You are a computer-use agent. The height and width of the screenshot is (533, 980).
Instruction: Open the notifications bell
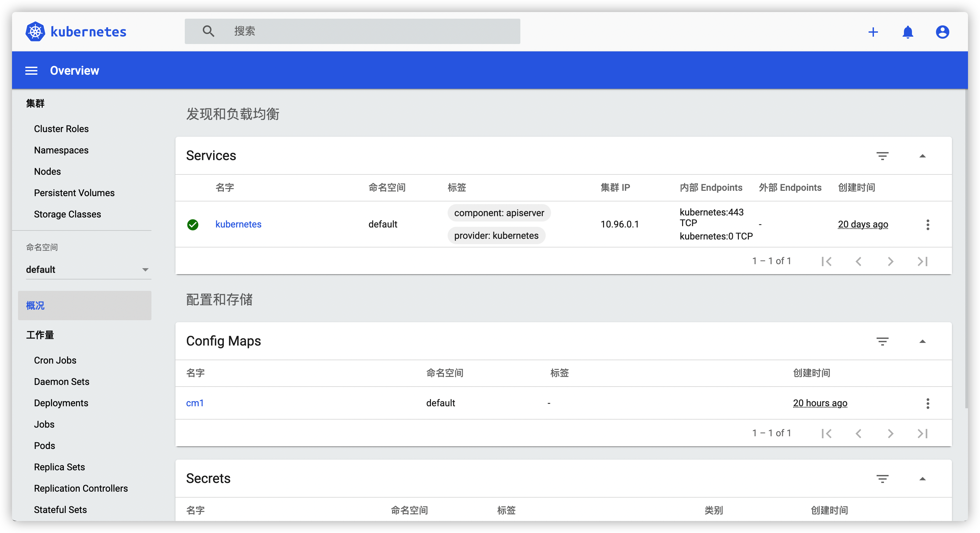(908, 32)
